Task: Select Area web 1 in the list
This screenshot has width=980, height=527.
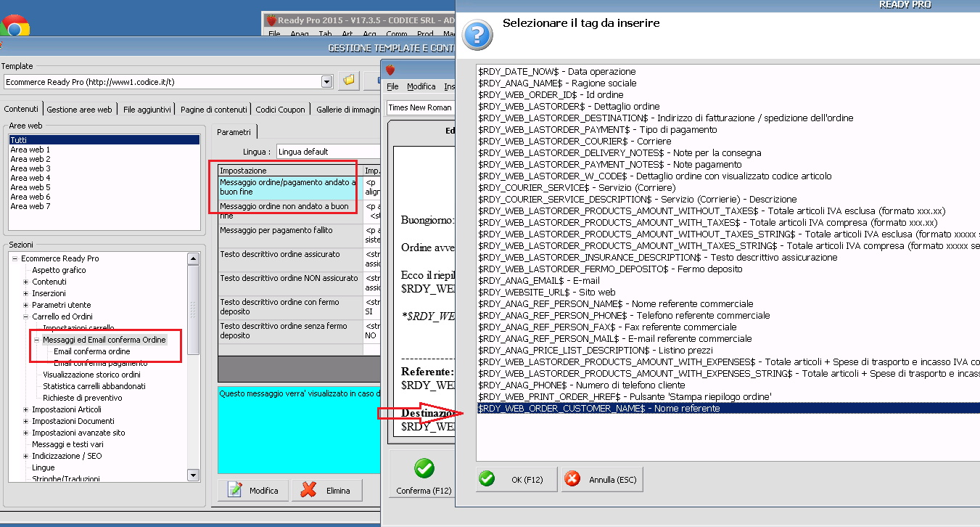Action: (x=104, y=150)
